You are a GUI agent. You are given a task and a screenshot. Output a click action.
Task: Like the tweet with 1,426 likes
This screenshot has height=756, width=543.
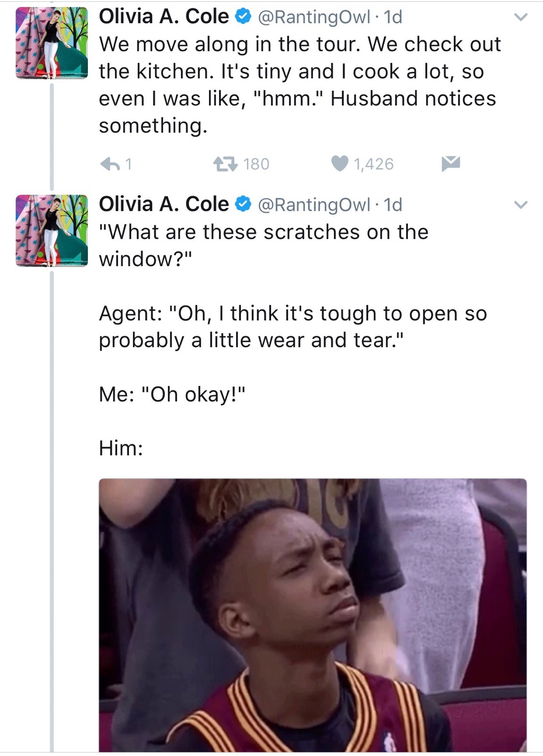[x=339, y=163]
